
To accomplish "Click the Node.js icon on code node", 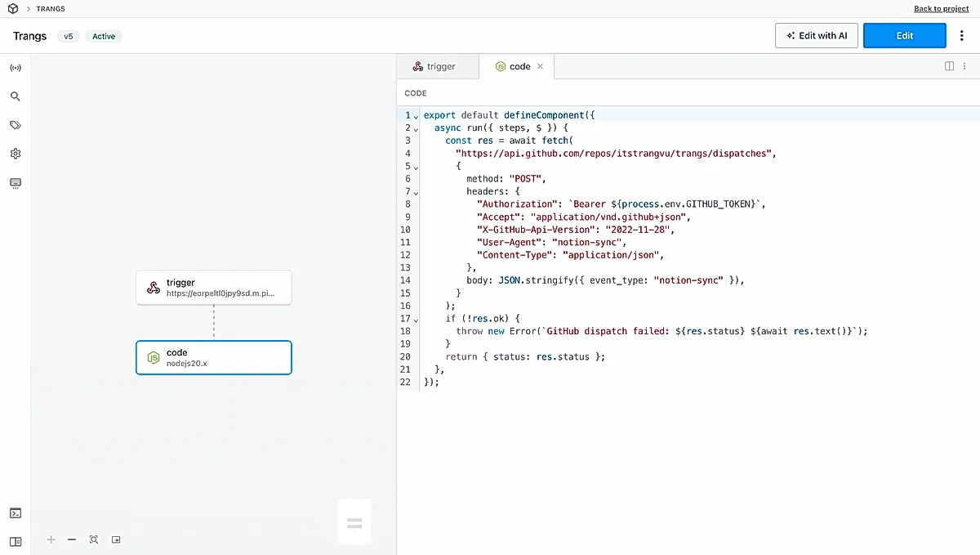I will coord(153,357).
